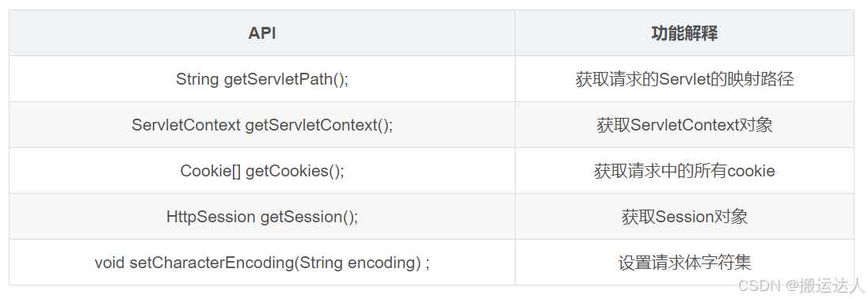Click the 获取请求的Servlet的映射路径 description
Screen dimensions: 868x299
pyautogui.click(x=684, y=79)
